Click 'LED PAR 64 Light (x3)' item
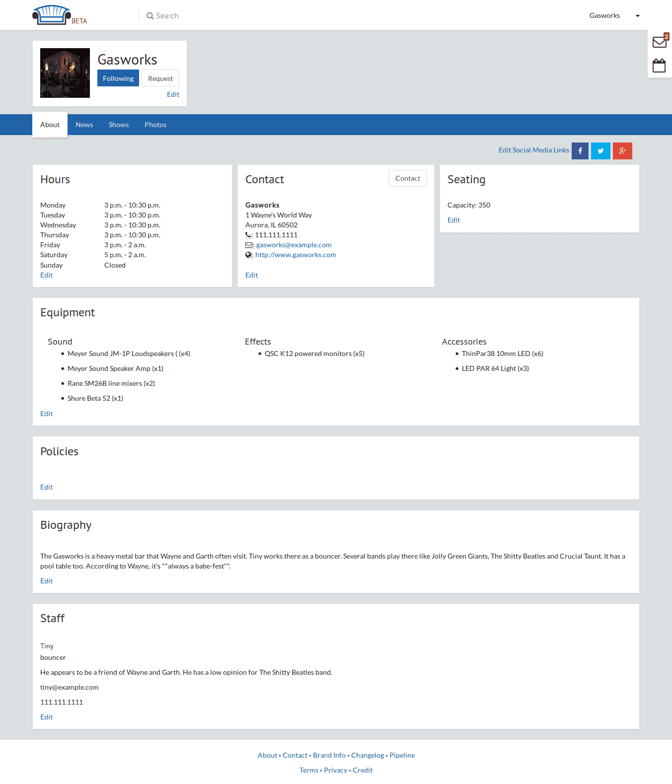672x784 pixels. point(495,368)
